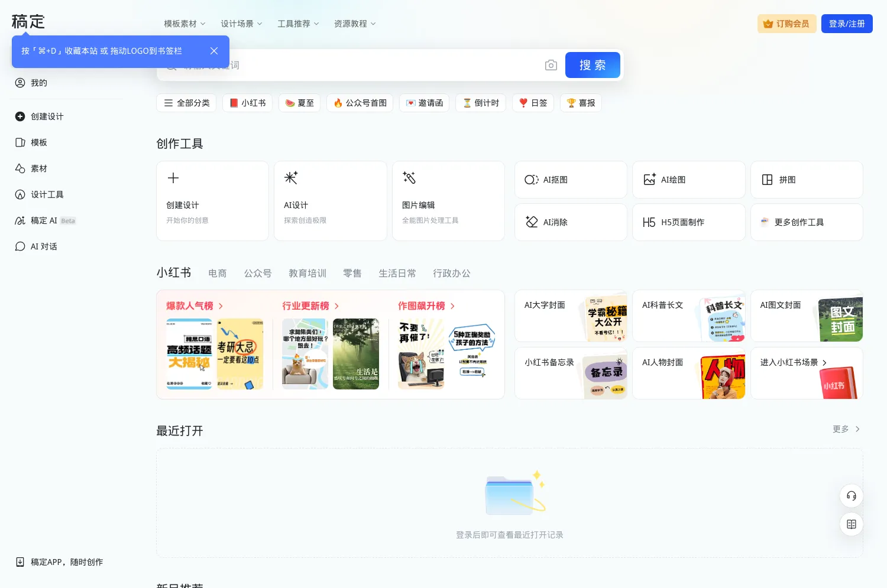Switch to the 电商 tab under 小红书
887x588 pixels.
coord(217,273)
